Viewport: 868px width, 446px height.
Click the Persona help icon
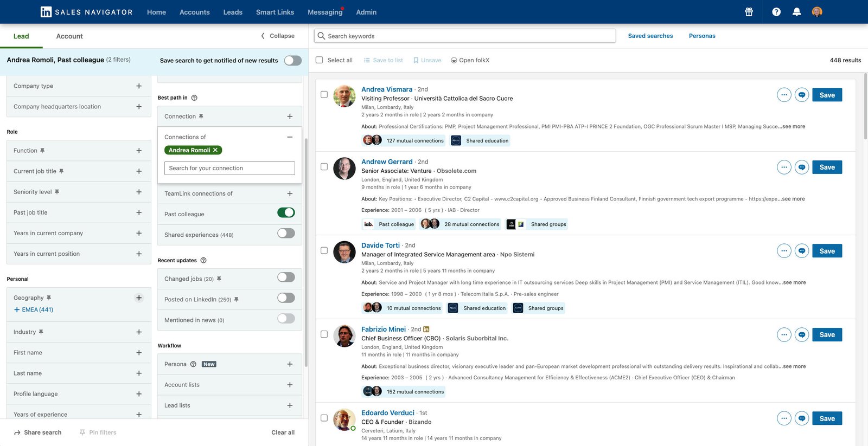pos(193,364)
